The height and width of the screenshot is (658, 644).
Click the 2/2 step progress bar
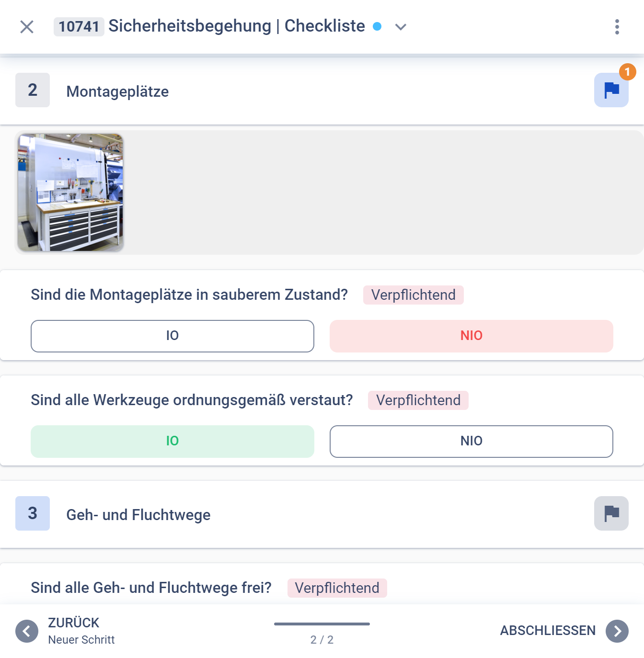click(x=322, y=624)
